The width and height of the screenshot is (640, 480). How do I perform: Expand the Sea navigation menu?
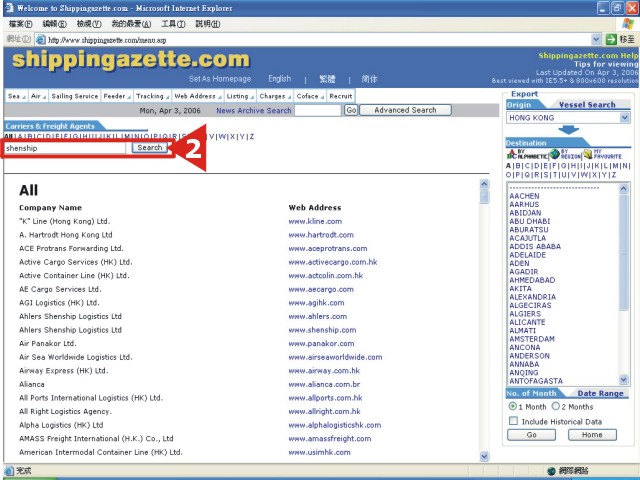pyautogui.click(x=16, y=96)
